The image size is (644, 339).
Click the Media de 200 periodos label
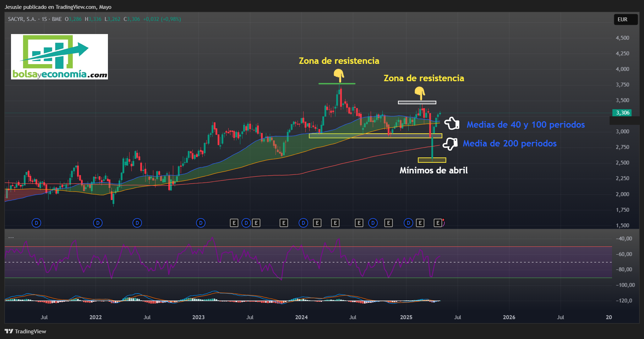(509, 143)
